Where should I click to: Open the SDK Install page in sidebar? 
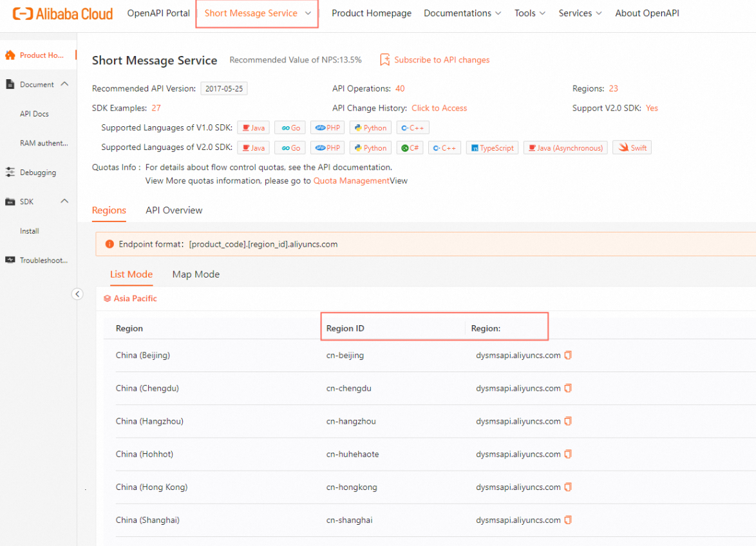click(x=30, y=231)
